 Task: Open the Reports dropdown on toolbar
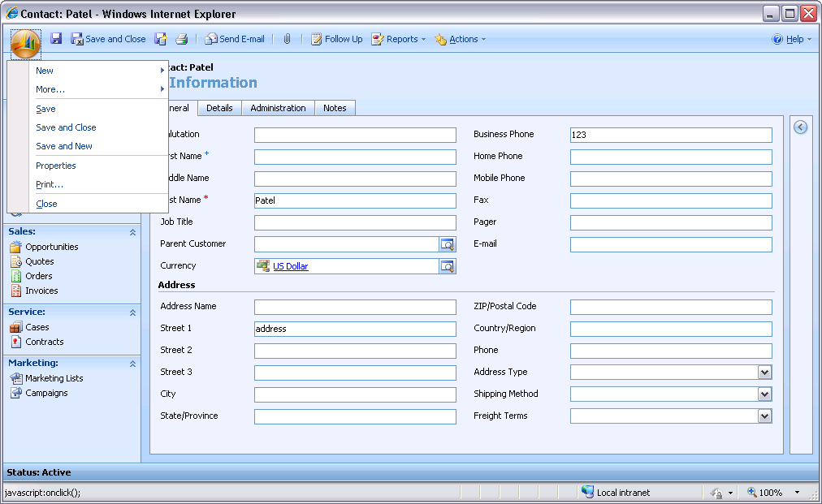point(398,38)
